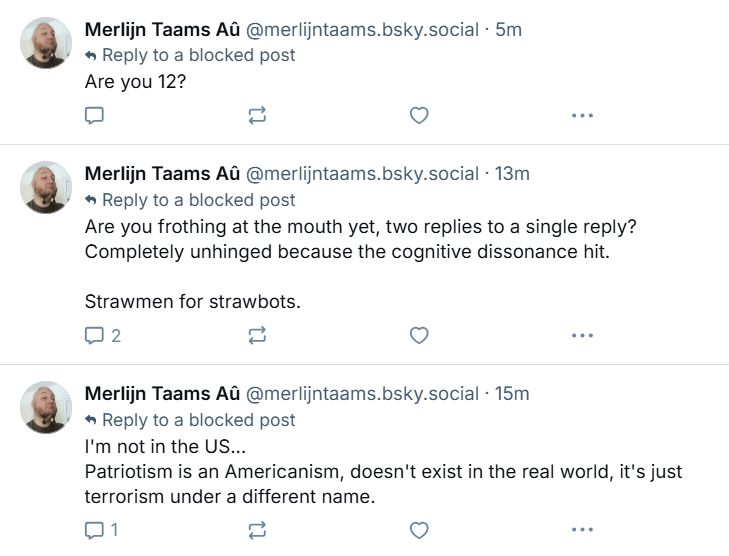Image resolution: width=729 pixels, height=556 pixels.
Task: Reply to the "I'm not in the US" post
Action: coord(95,530)
